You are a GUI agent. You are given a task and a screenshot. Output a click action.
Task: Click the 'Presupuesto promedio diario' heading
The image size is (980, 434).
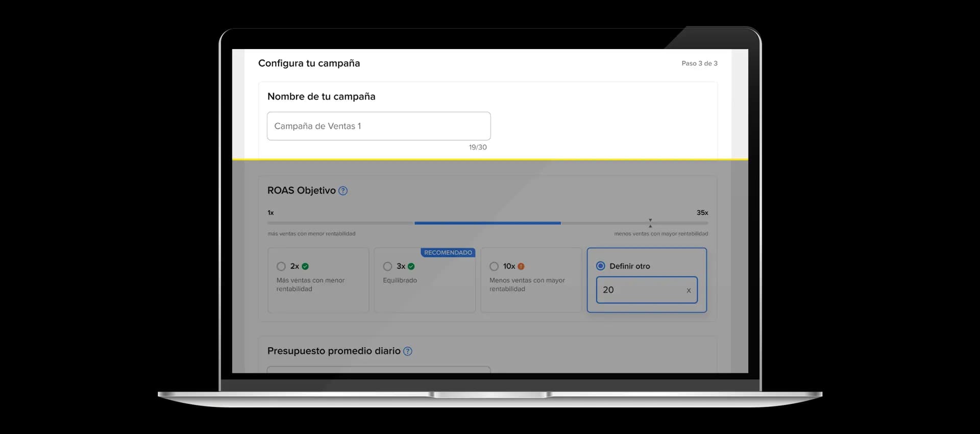point(334,351)
